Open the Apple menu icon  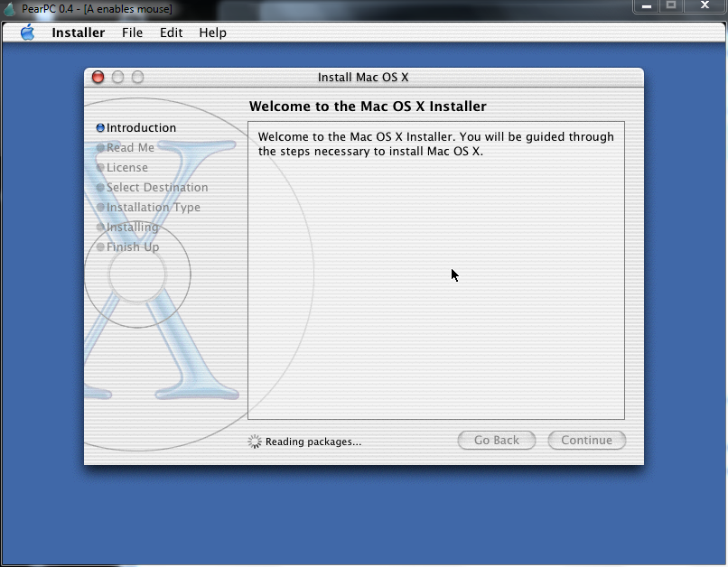click(x=27, y=33)
